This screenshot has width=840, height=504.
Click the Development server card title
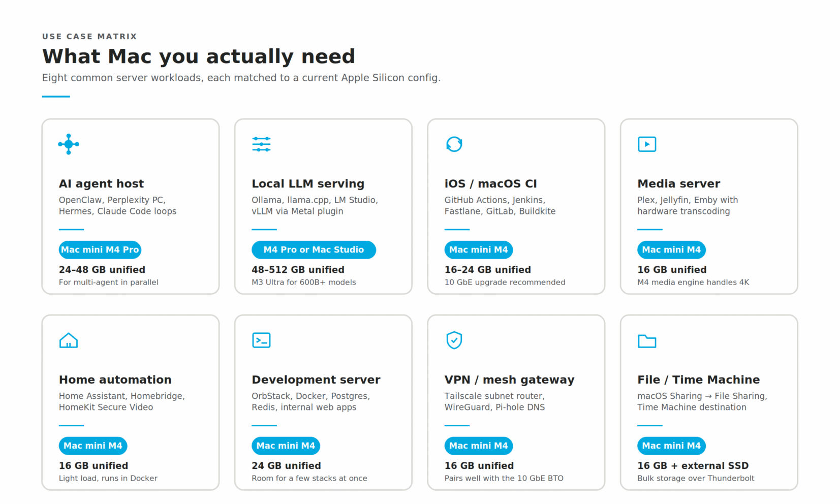(x=316, y=380)
